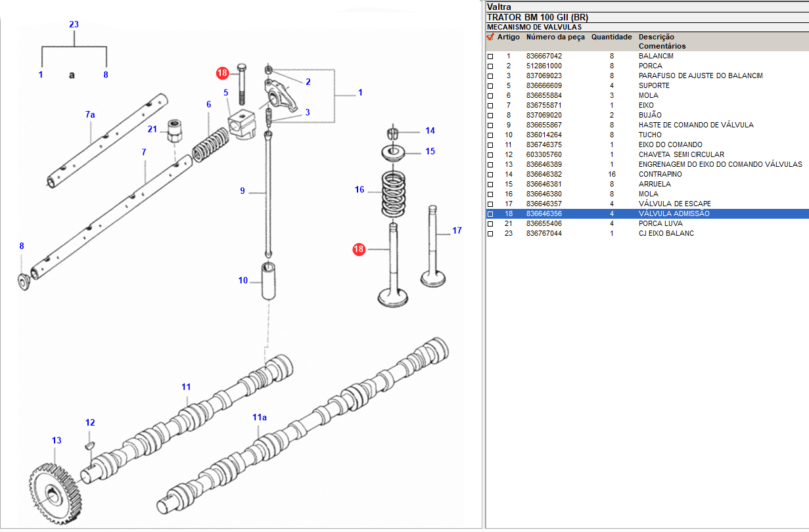Click group callout 23 at top left

click(74, 25)
